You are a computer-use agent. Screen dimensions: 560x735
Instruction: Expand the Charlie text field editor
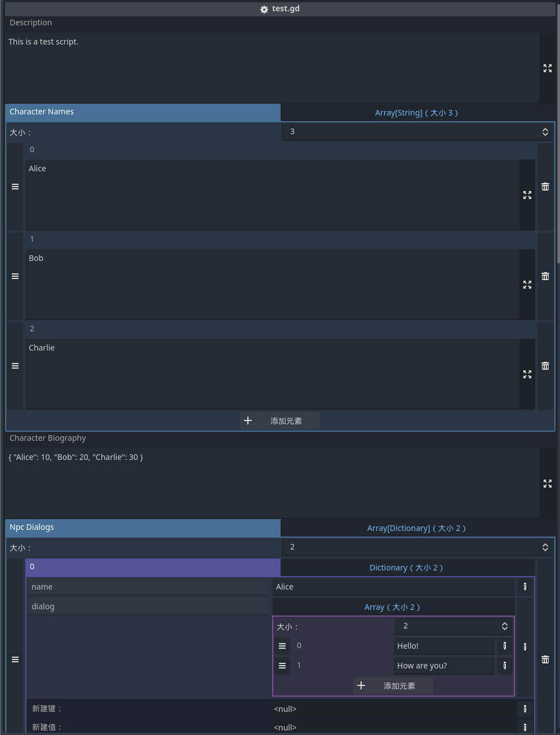tap(527, 374)
